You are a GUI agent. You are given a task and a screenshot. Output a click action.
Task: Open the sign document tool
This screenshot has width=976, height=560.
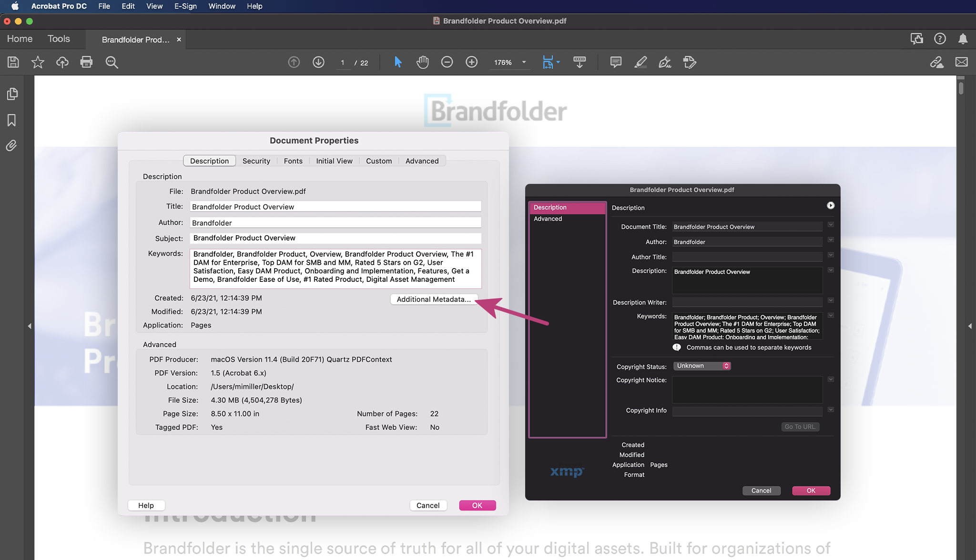pyautogui.click(x=665, y=62)
